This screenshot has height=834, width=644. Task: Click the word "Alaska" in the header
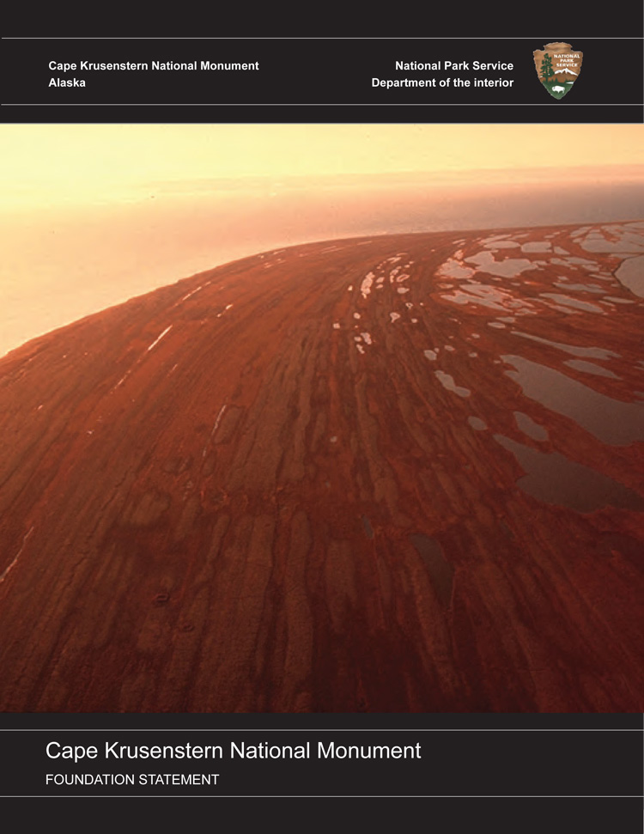(x=67, y=83)
